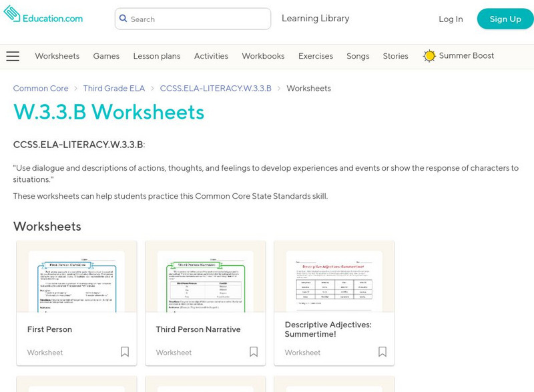Bookmark Descriptive Adjectives: Summertime! worksheet
This screenshot has height=392, width=534.
point(382,352)
